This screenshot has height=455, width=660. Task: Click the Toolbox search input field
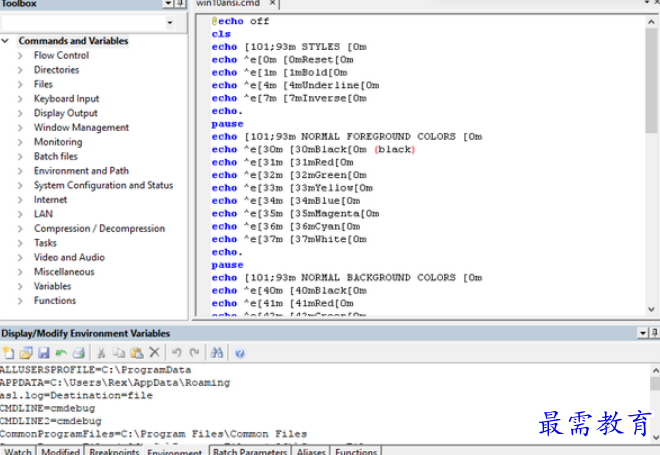tap(83, 22)
